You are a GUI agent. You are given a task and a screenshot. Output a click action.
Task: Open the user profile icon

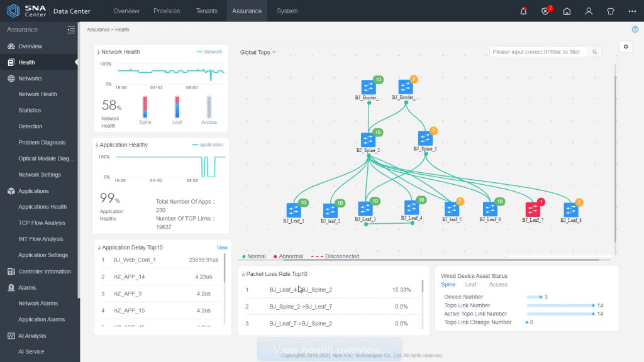coord(589,11)
